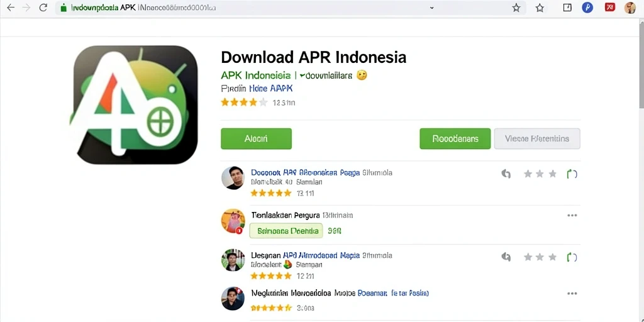Open the red extension icon
Viewport: 644px width, 322px height.
610,7
